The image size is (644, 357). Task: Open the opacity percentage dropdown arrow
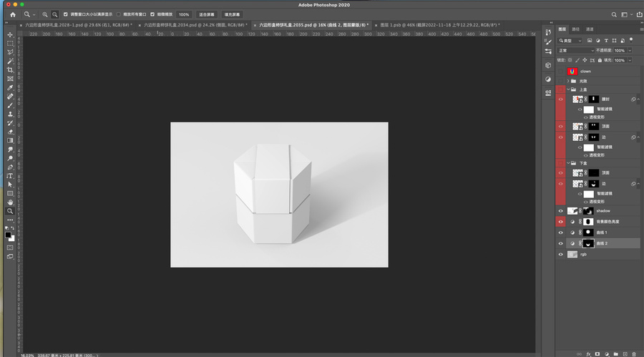pyautogui.click(x=630, y=51)
